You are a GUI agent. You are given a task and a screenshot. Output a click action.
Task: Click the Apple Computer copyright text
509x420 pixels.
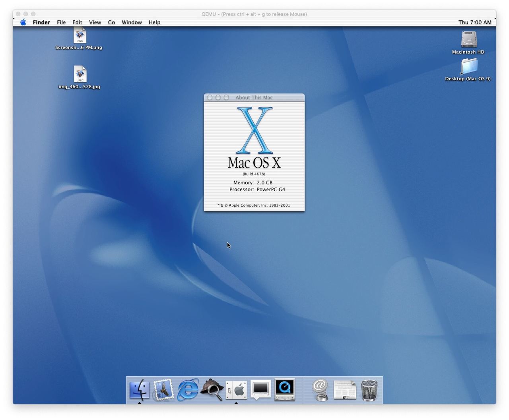[253, 205]
